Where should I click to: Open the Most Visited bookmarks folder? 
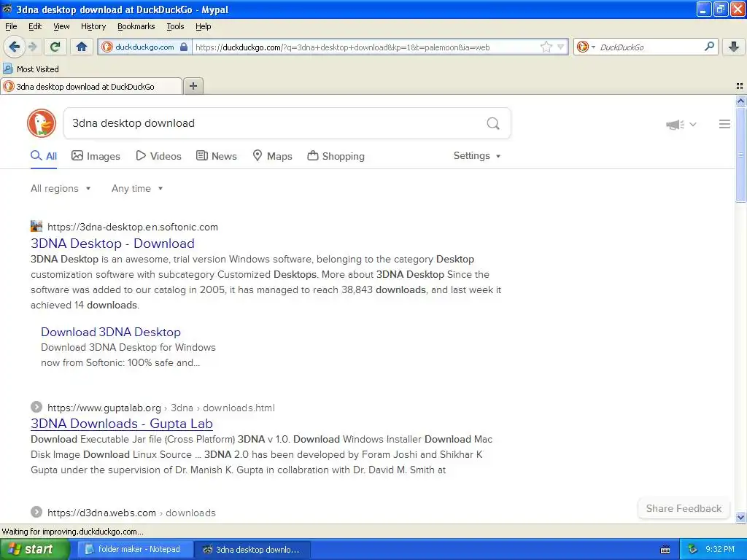[x=31, y=69]
